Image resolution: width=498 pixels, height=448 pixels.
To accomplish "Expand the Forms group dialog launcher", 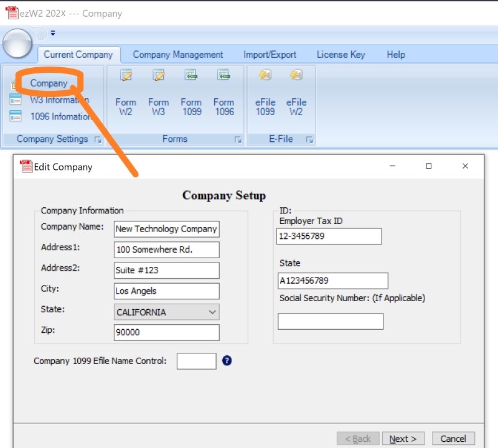I will click(x=238, y=140).
